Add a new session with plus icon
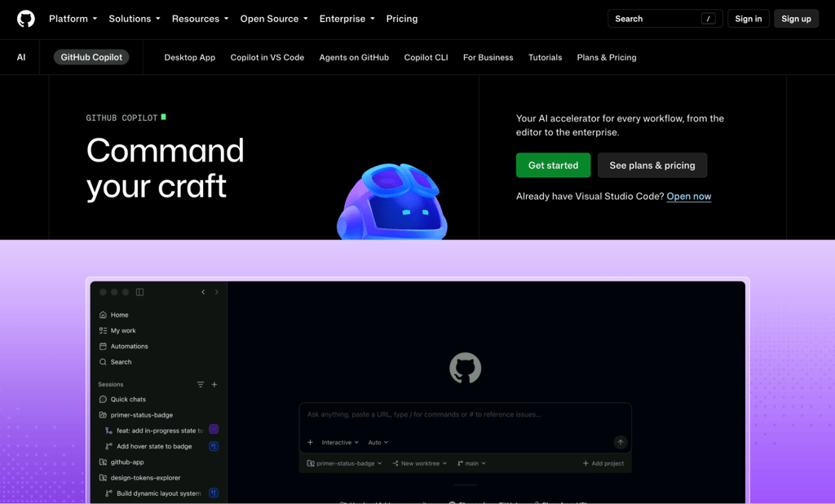The height and width of the screenshot is (504, 835). point(214,384)
